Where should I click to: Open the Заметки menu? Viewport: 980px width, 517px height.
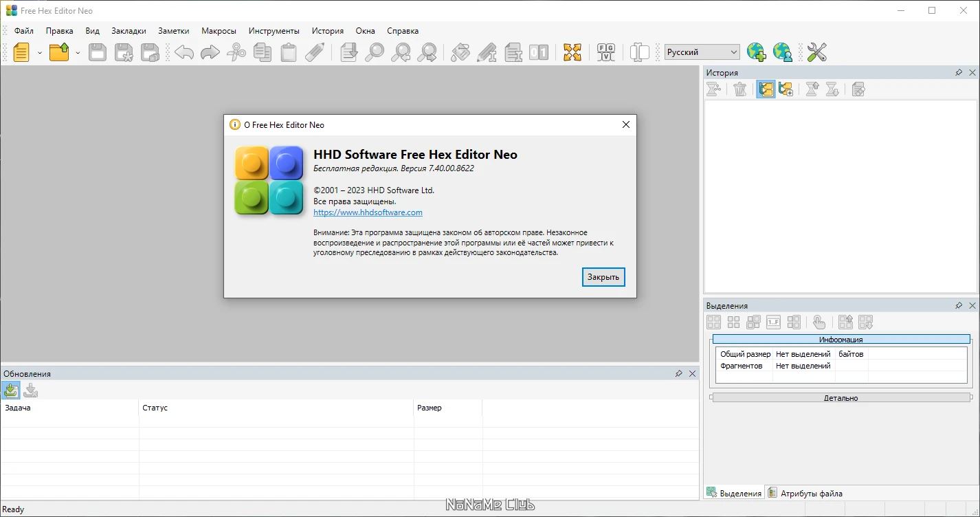pos(173,31)
